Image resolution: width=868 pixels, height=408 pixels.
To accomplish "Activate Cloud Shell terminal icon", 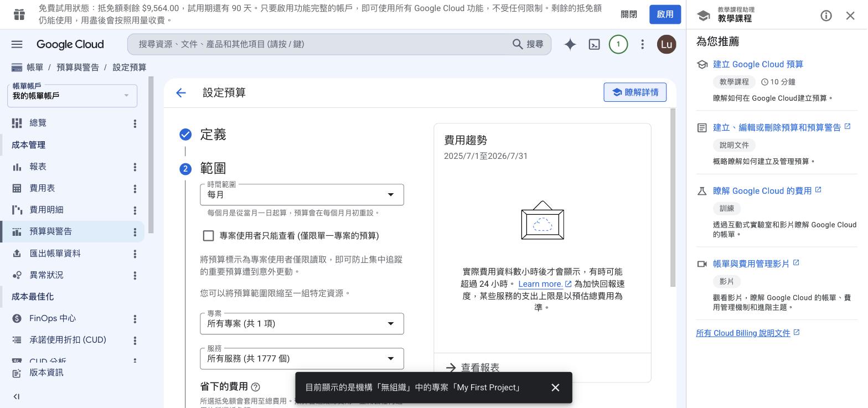I will coord(594,44).
